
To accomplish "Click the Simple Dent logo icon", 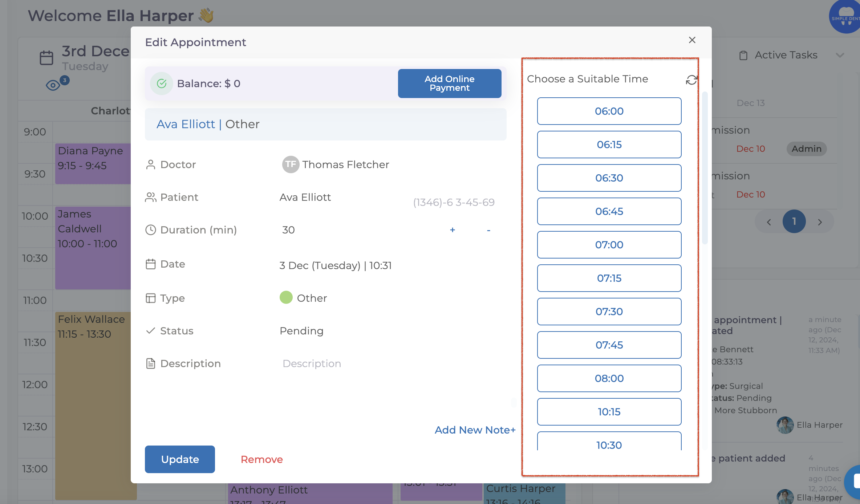I will pyautogui.click(x=845, y=17).
